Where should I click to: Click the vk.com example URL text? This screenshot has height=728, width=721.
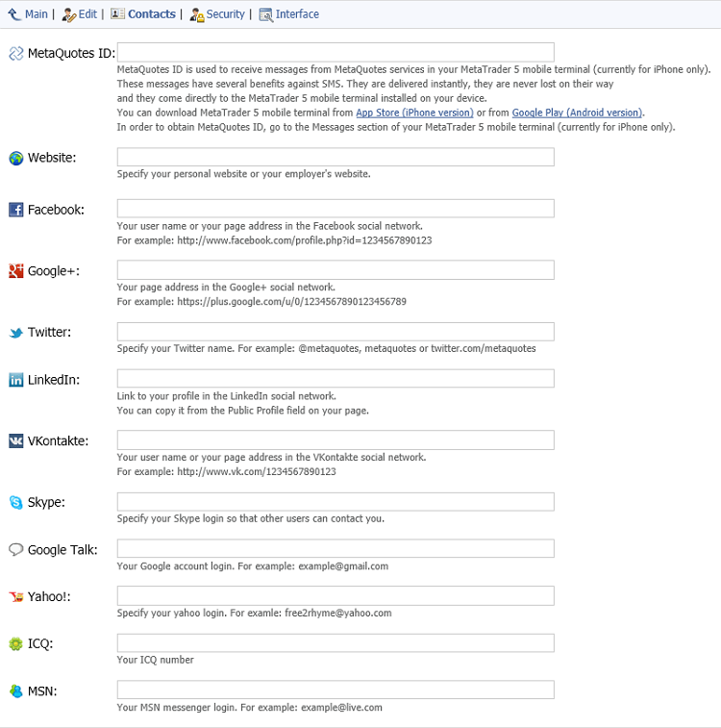257,472
